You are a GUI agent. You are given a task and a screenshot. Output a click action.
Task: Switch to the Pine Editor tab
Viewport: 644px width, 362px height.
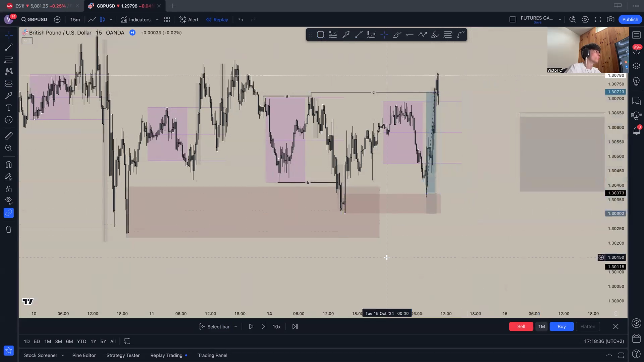click(x=84, y=355)
